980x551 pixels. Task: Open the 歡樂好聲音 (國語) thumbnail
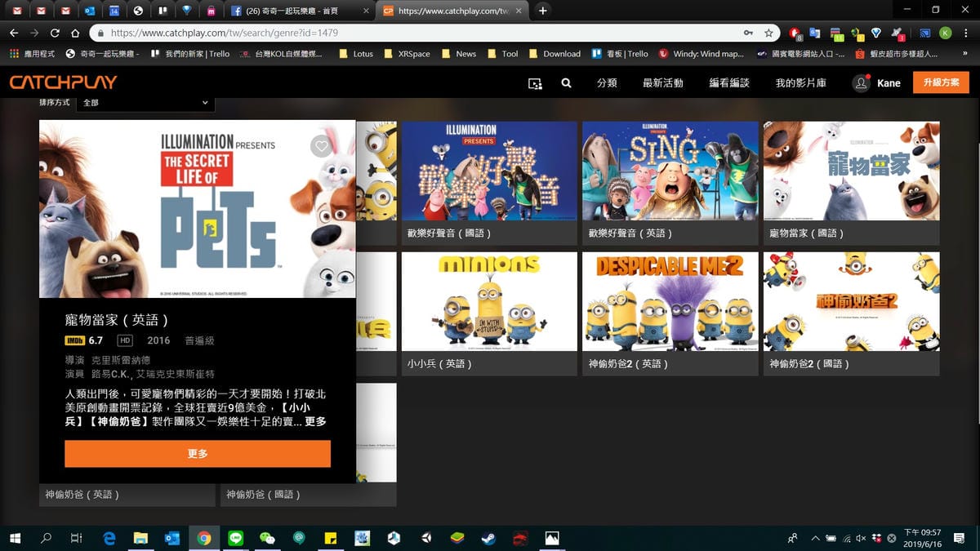click(489, 171)
